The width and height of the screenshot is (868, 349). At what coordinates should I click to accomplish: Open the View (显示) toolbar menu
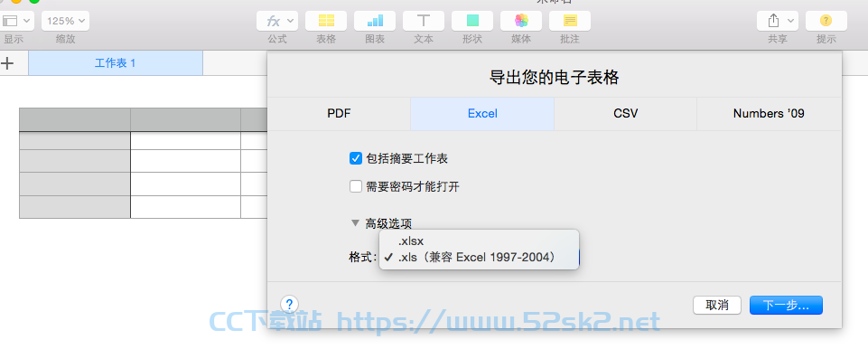click(x=16, y=21)
